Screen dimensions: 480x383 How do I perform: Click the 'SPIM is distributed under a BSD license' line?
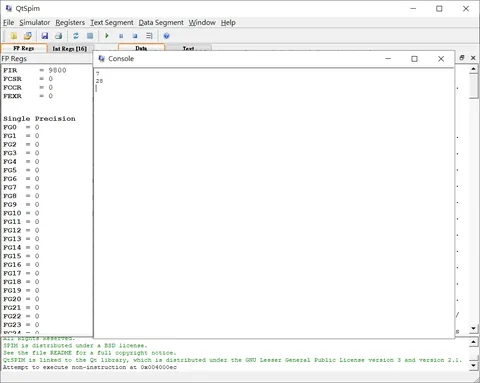75,346
